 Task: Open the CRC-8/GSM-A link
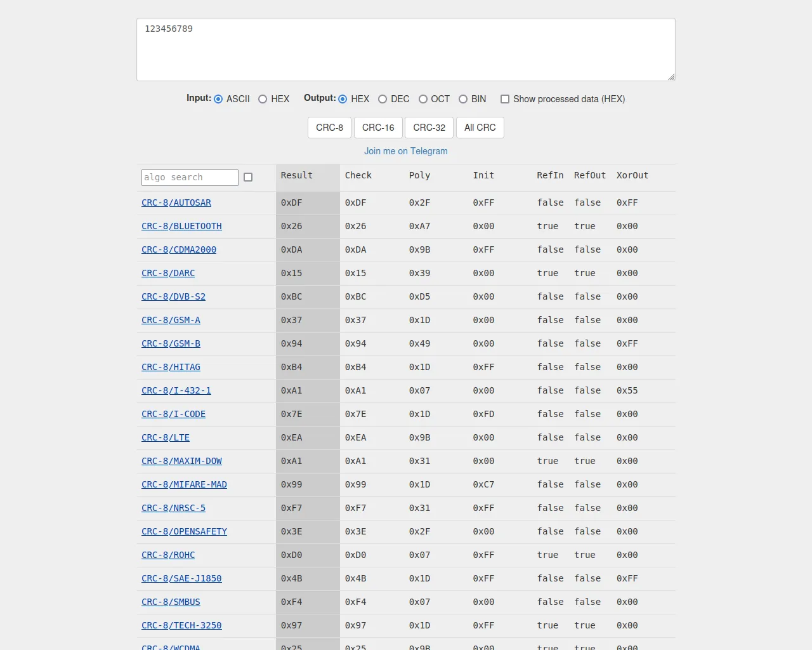point(171,320)
